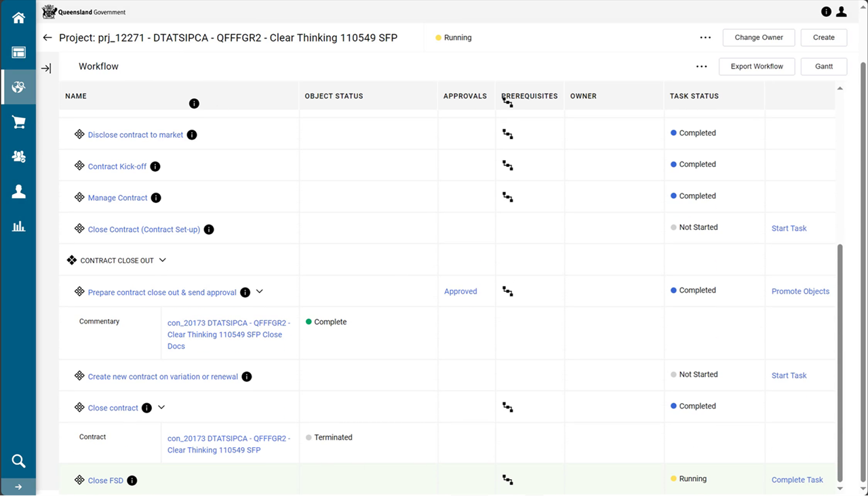Open Disclose contract to market task link

(x=136, y=135)
